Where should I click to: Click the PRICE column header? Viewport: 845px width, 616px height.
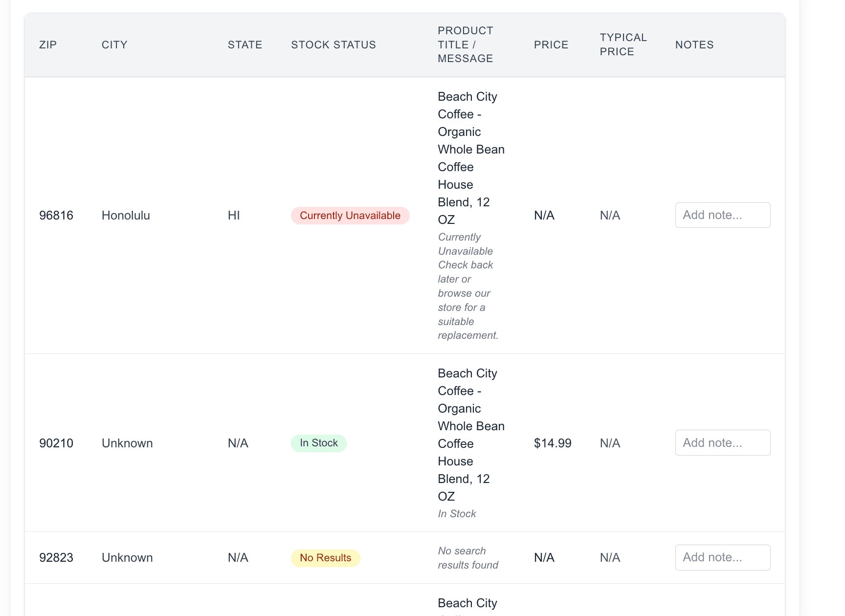click(x=551, y=44)
